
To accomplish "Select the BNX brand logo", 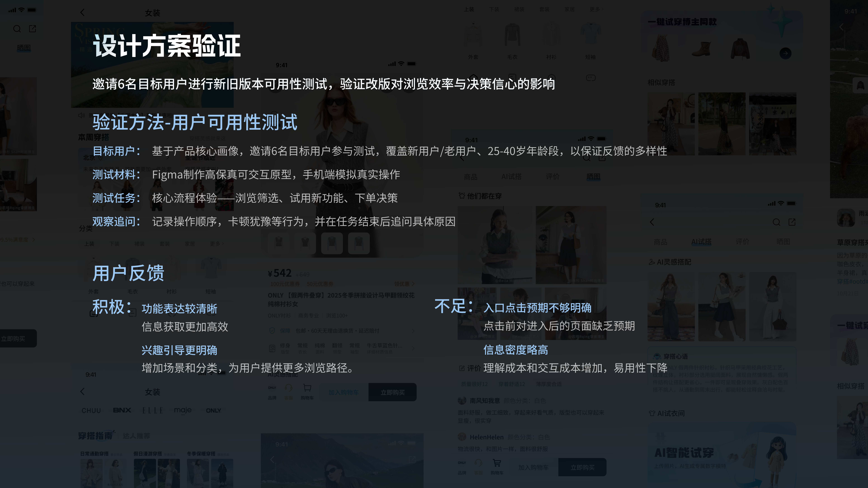I will pyautogui.click(x=122, y=410).
